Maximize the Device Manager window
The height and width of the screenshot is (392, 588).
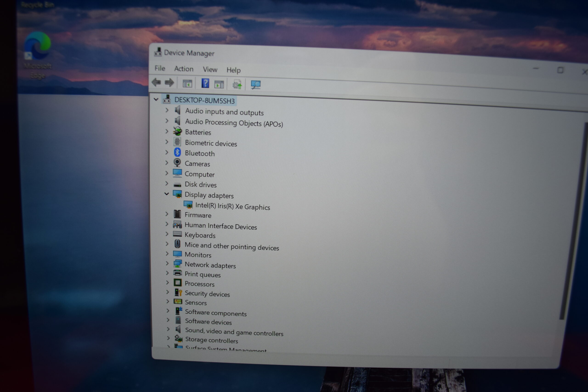[x=560, y=70]
